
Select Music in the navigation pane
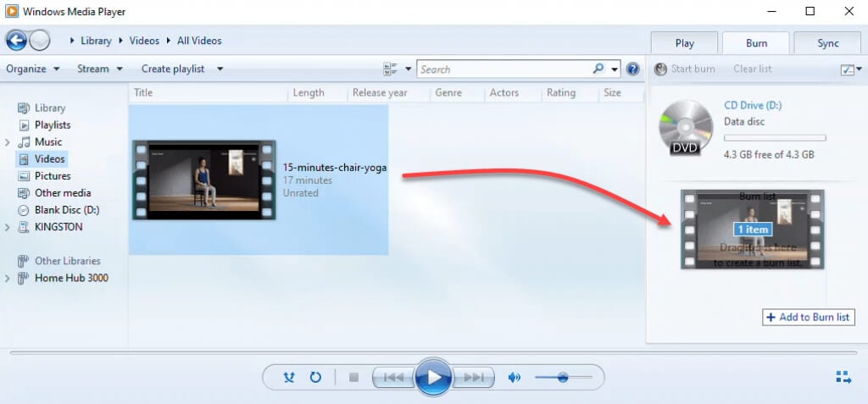48,142
